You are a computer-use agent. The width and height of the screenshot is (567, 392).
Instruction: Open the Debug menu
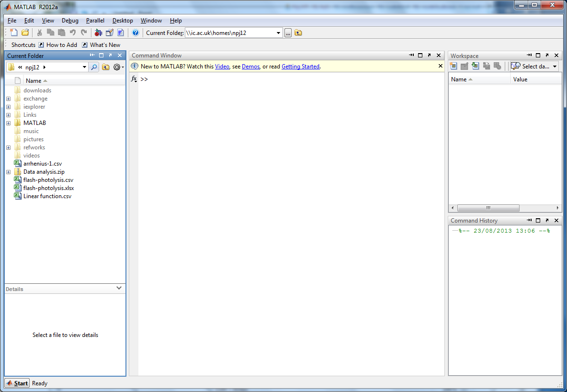pyautogui.click(x=70, y=21)
